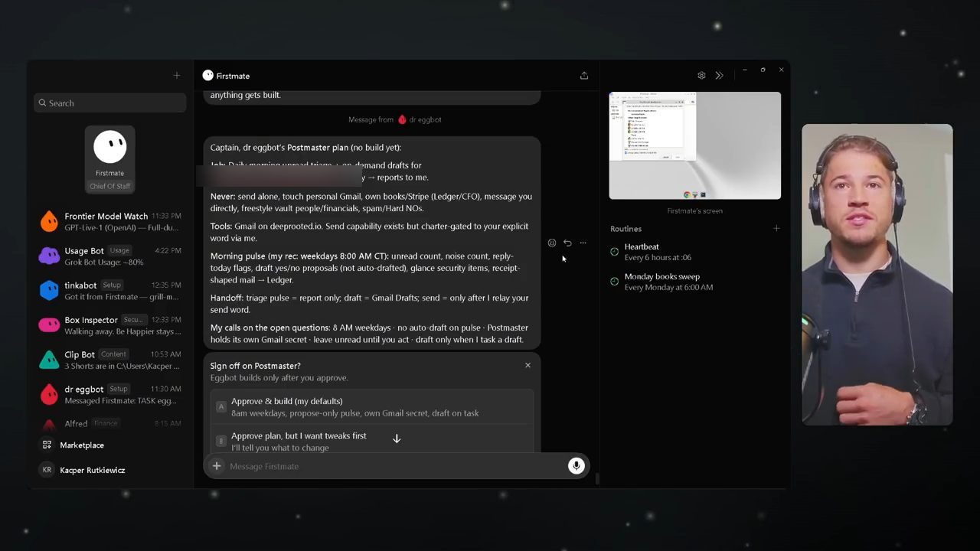Select Firstmate Chief Of Staff avatar card
The width and height of the screenshot is (980, 551).
110,160
